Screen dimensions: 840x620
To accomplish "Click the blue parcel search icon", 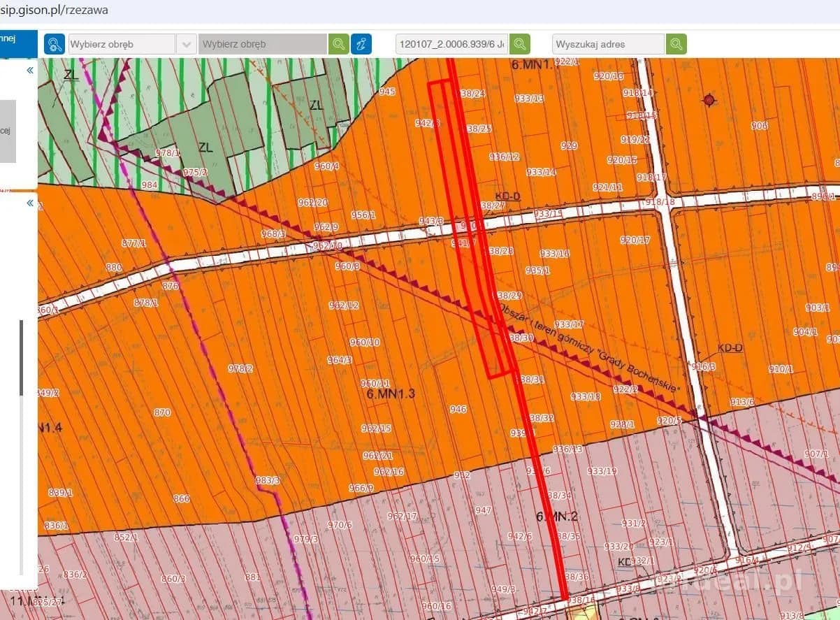I will click(x=55, y=44).
